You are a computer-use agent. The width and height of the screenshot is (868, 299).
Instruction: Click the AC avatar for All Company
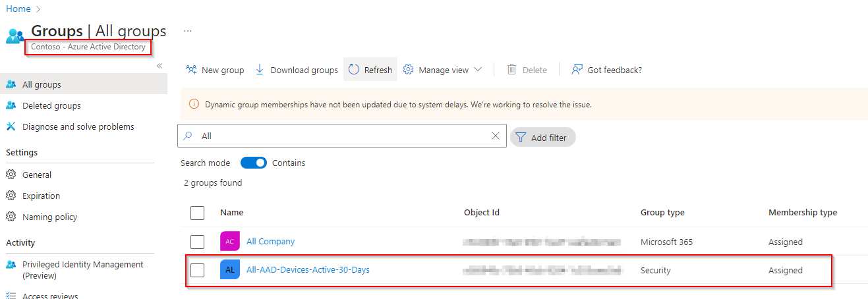229,242
